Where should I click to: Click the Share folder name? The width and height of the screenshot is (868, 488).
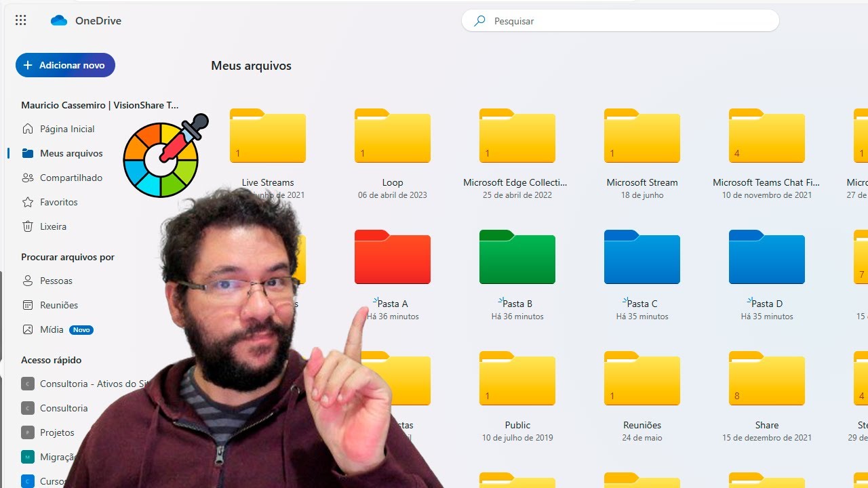pyautogui.click(x=767, y=425)
